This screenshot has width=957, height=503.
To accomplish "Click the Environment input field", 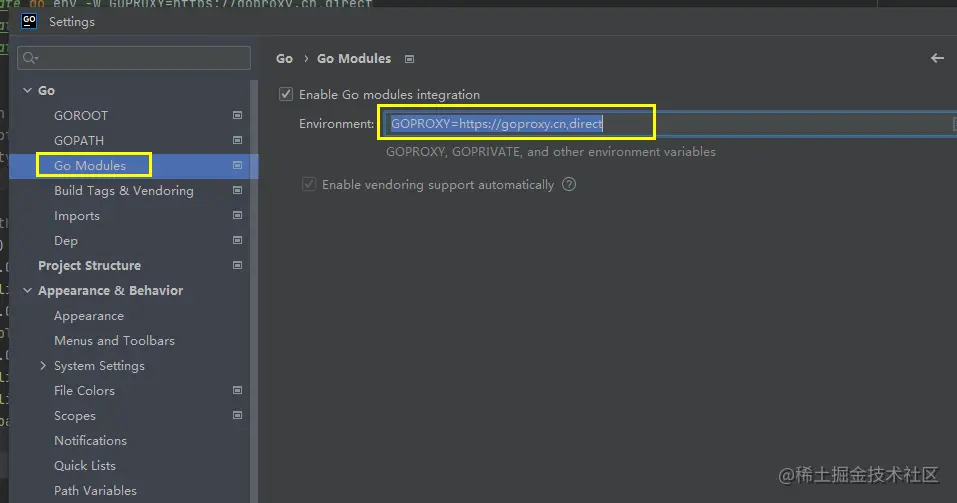I will (668, 124).
